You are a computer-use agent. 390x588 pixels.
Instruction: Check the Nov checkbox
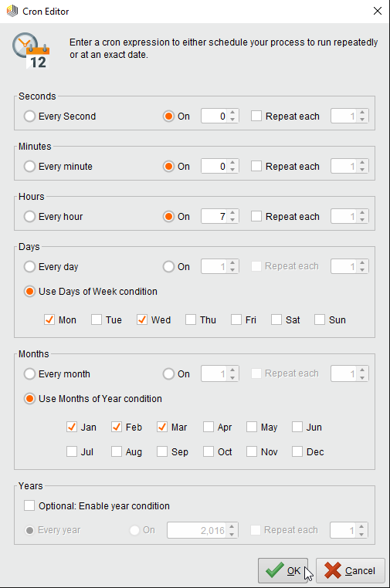click(x=252, y=451)
